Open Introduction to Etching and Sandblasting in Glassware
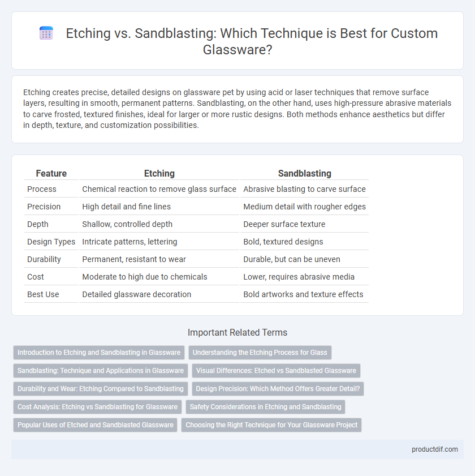The image size is (475, 476). pyautogui.click(x=99, y=353)
